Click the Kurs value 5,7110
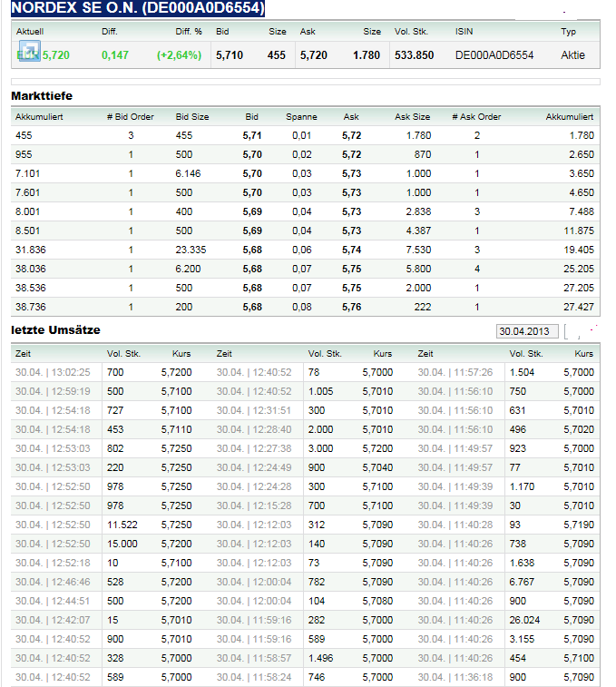This screenshot has width=616, height=687. (x=176, y=430)
